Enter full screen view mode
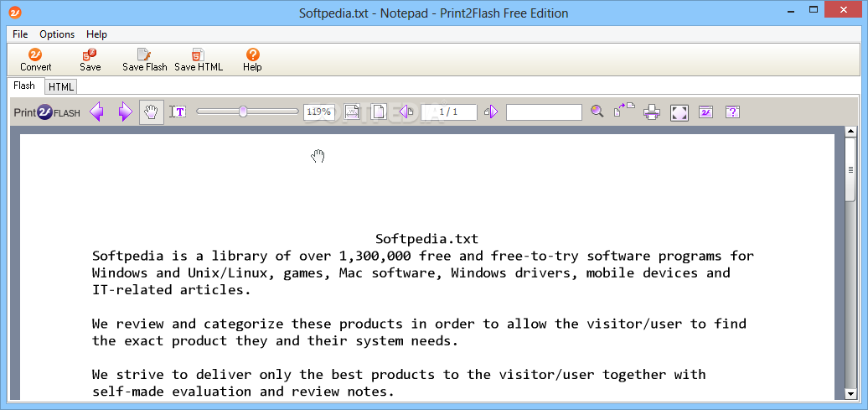The image size is (868, 410). [x=679, y=112]
